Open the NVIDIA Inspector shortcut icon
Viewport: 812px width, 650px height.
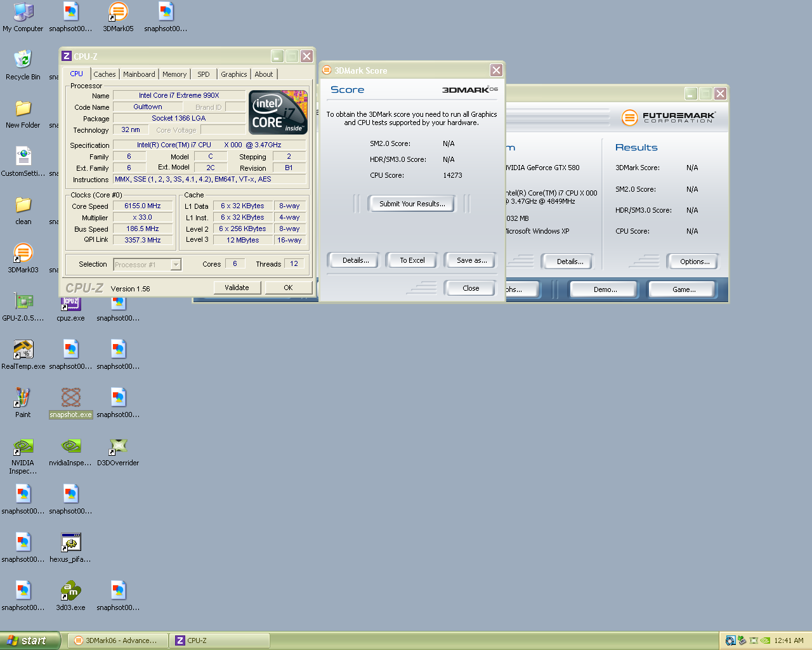(x=23, y=447)
